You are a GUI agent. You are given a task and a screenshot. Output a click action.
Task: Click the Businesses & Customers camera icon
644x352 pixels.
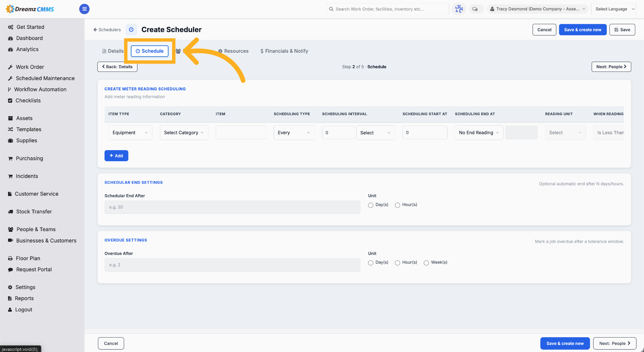pyautogui.click(x=10, y=240)
